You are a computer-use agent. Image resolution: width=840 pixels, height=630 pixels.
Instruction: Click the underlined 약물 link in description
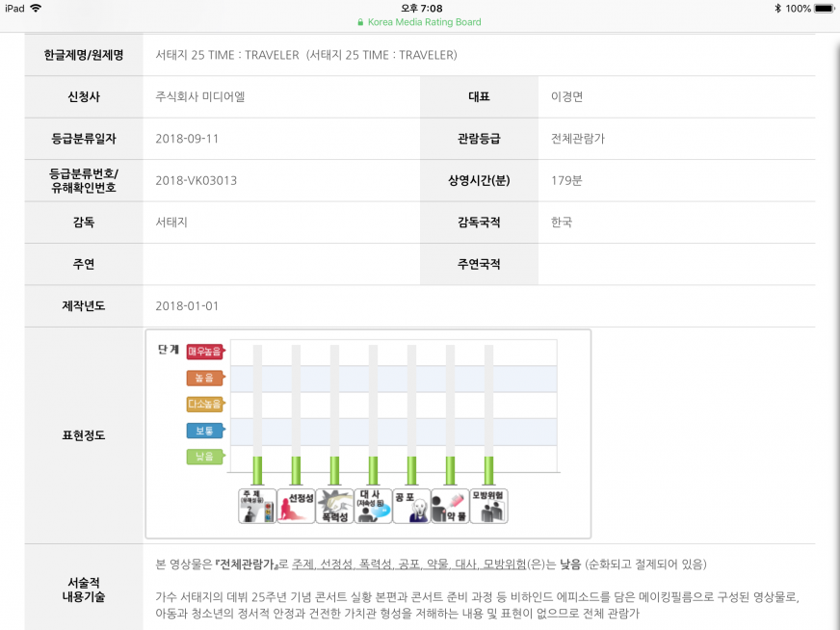pyautogui.click(x=437, y=564)
